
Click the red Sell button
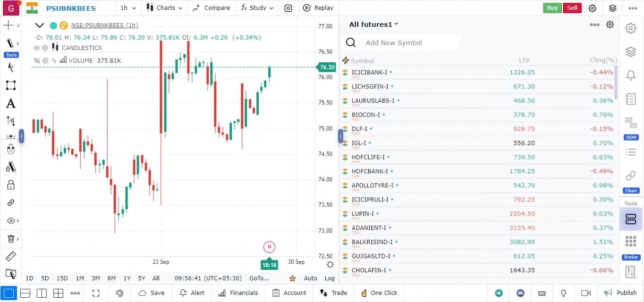point(572,8)
